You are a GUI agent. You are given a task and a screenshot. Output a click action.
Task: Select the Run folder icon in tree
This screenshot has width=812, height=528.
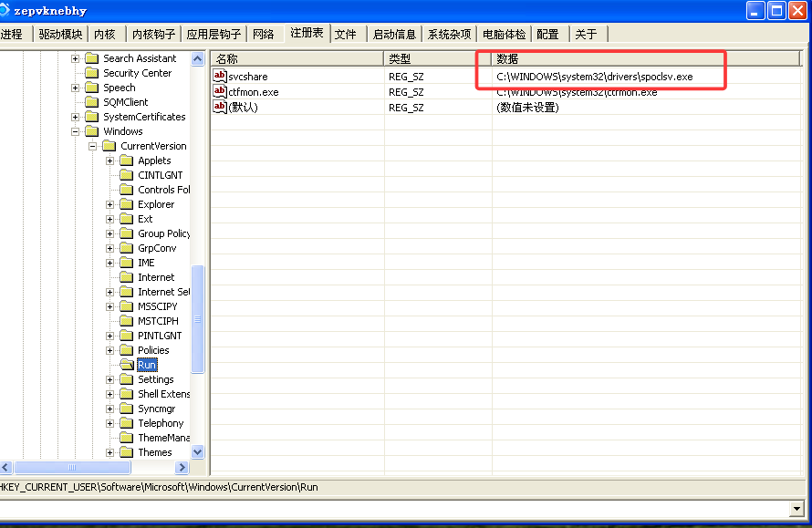(126, 365)
